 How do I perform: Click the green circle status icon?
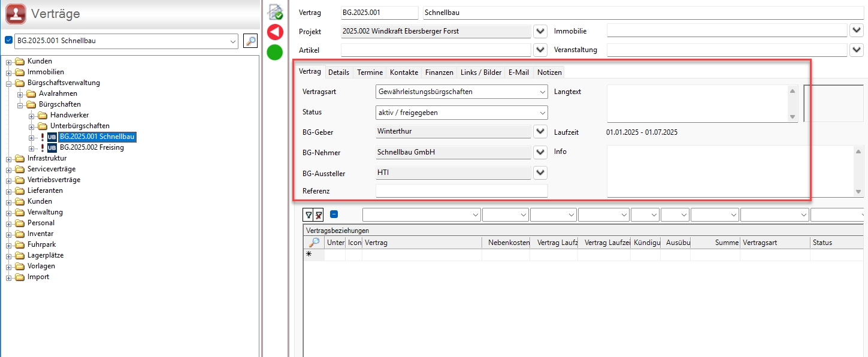(x=275, y=52)
